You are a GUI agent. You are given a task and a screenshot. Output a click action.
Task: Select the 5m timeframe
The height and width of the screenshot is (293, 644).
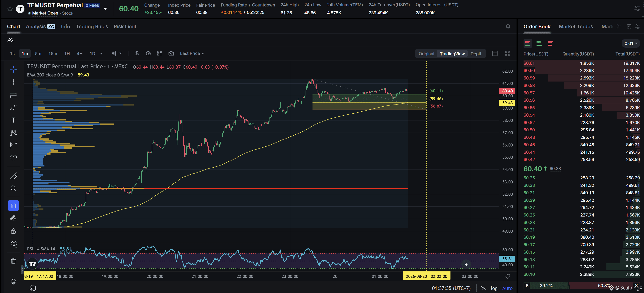(x=38, y=53)
